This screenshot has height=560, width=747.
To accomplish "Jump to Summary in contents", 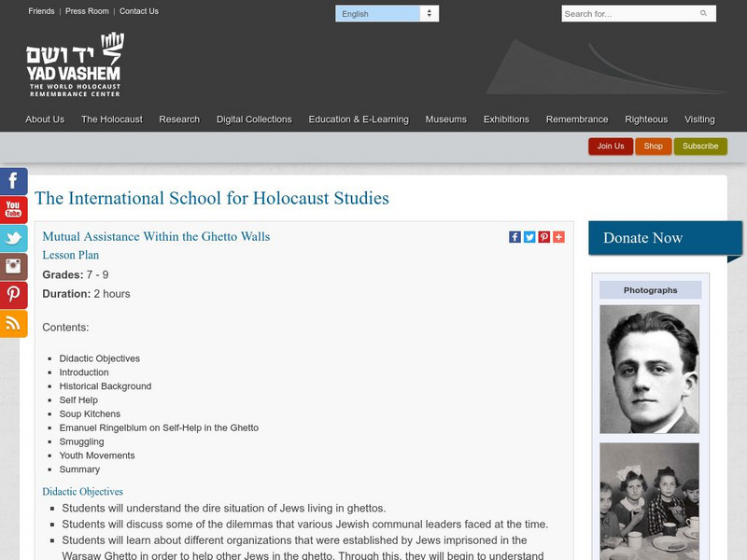I will [x=79, y=469].
